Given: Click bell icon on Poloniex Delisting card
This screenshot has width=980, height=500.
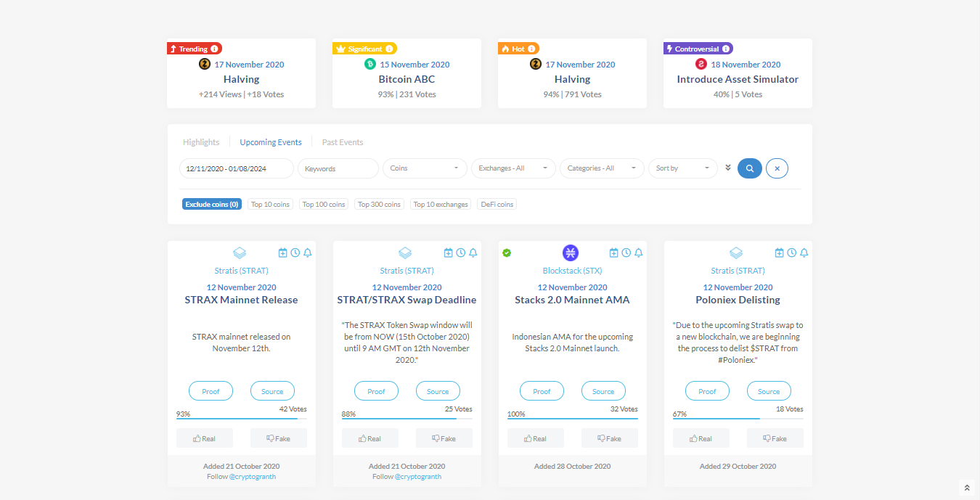Looking at the screenshot, I should click(x=804, y=253).
